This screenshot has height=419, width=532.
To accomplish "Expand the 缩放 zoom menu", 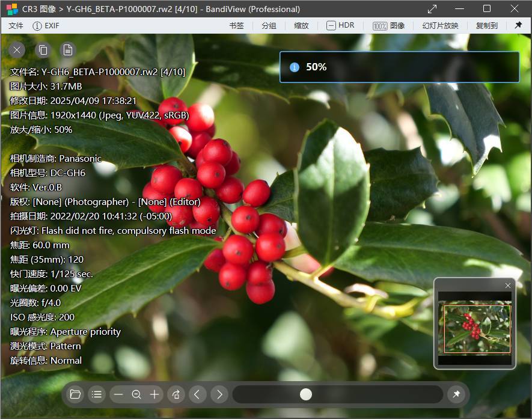I will coord(301,26).
